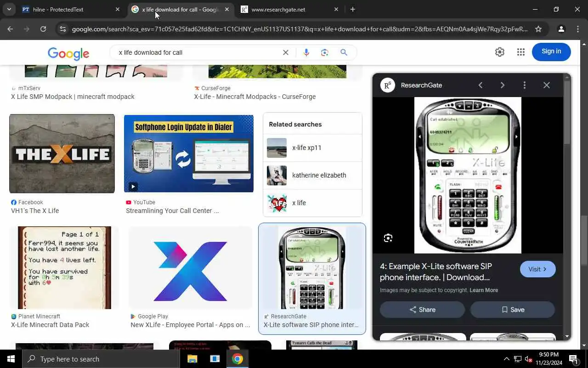Switch to the hilne - ProtectedText tab
Image resolution: width=588 pixels, height=368 pixels.
point(70,9)
